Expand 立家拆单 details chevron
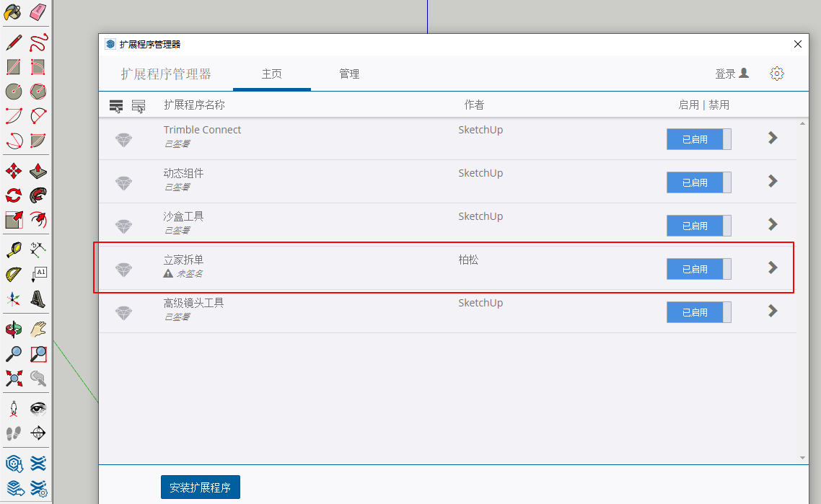This screenshot has height=504, width=821. (x=773, y=268)
